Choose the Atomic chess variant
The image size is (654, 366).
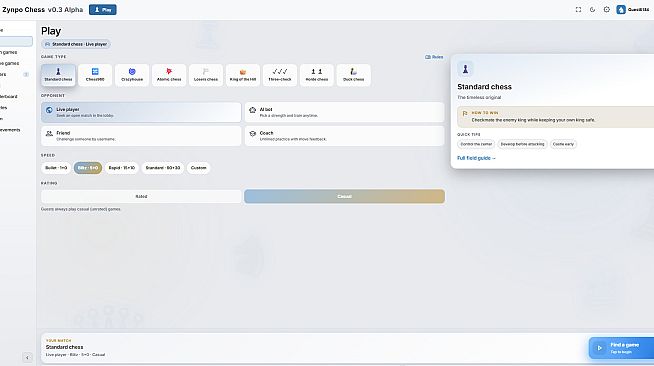169,75
